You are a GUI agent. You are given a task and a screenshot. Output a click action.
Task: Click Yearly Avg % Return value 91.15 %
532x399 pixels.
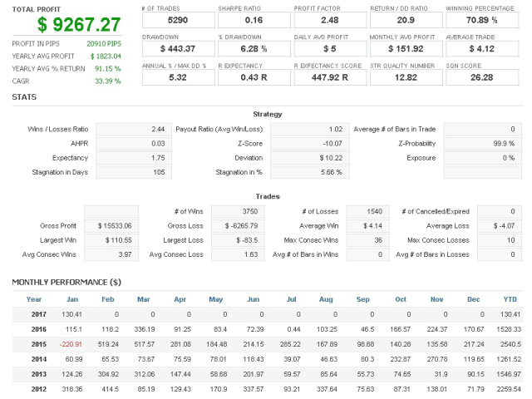107,69
